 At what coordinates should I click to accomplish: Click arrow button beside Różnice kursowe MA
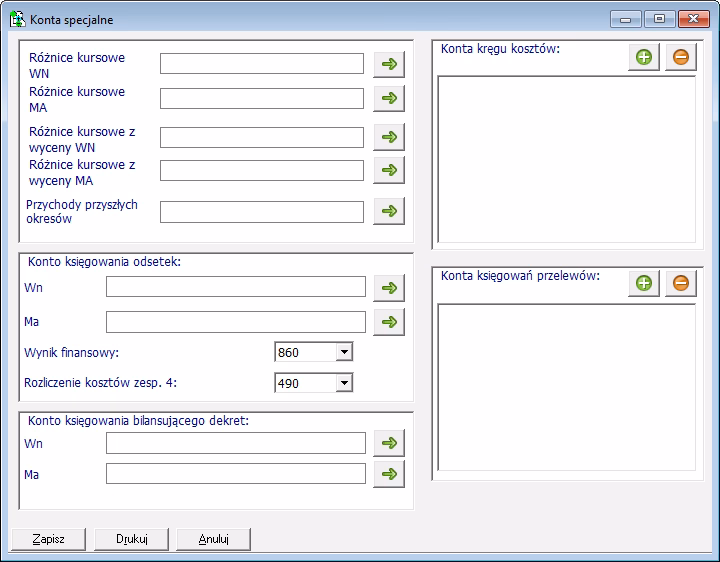point(389,98)
